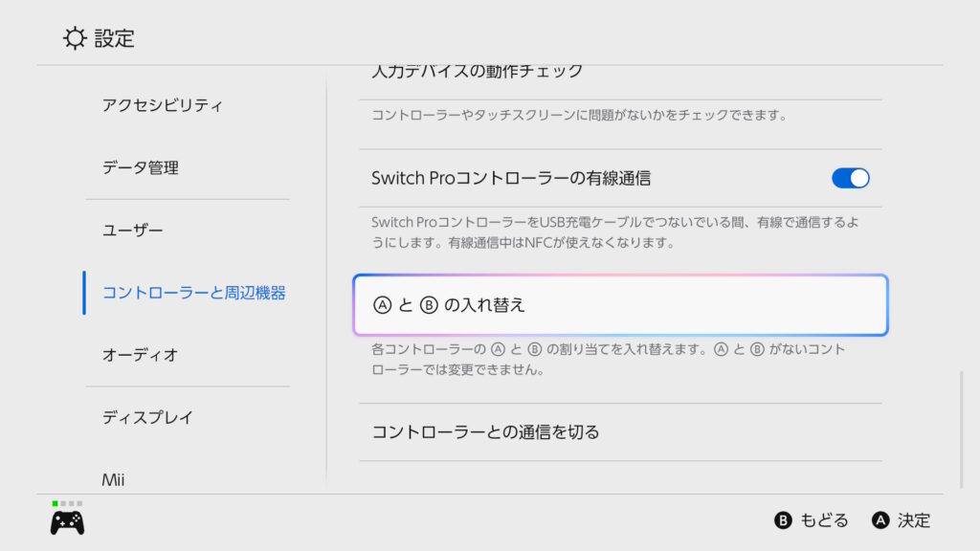The width and height of the screenshot is (980, 551).
Task: Click the circled B icon in the highlighted row
Action: point(428,305)
